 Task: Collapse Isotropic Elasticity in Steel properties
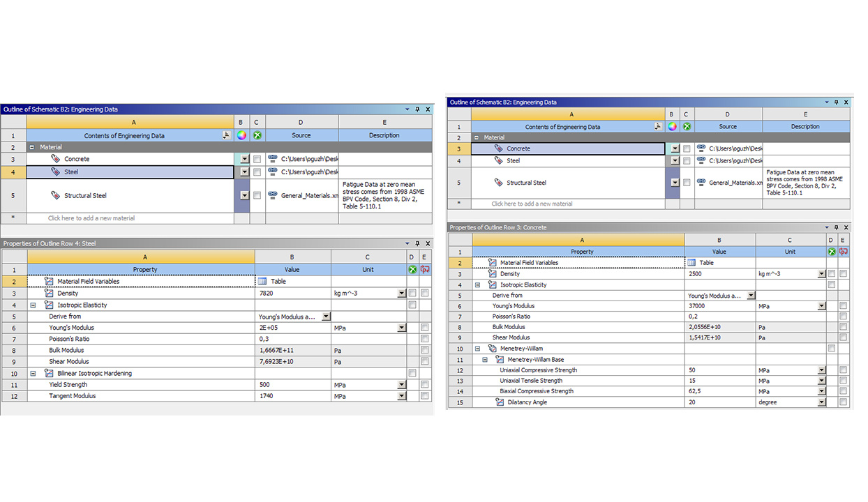[x=33, y=305]
